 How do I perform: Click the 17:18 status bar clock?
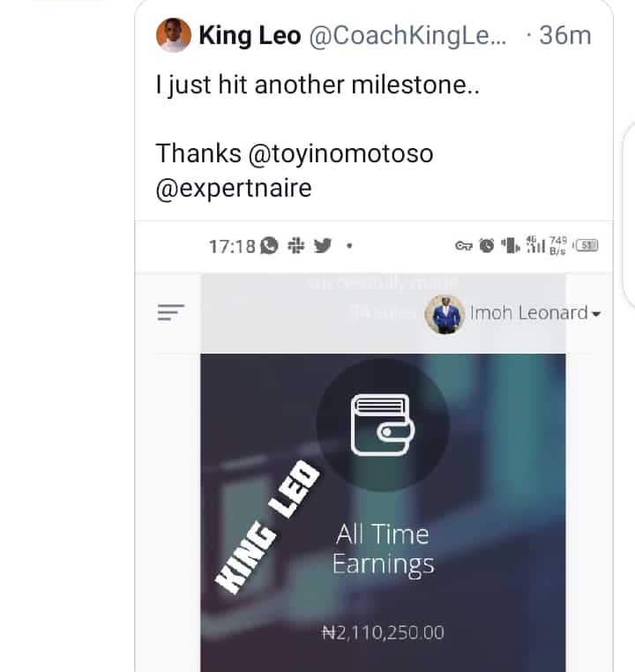pyautogui.click(x=231, y=246)
